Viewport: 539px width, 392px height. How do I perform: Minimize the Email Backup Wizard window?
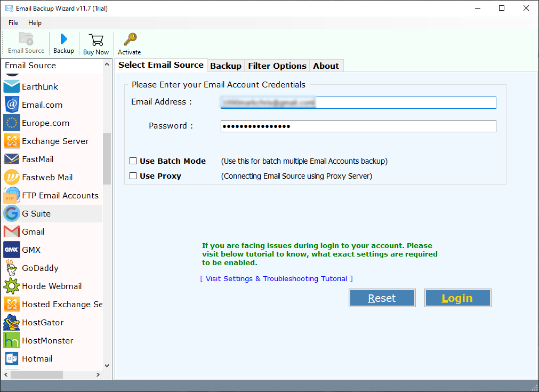[478, 8]
